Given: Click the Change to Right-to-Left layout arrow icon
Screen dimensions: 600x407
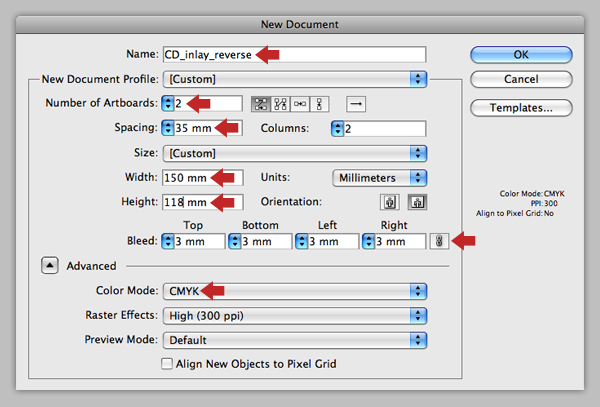Looking at the screenshot, I should click(356, 104).
